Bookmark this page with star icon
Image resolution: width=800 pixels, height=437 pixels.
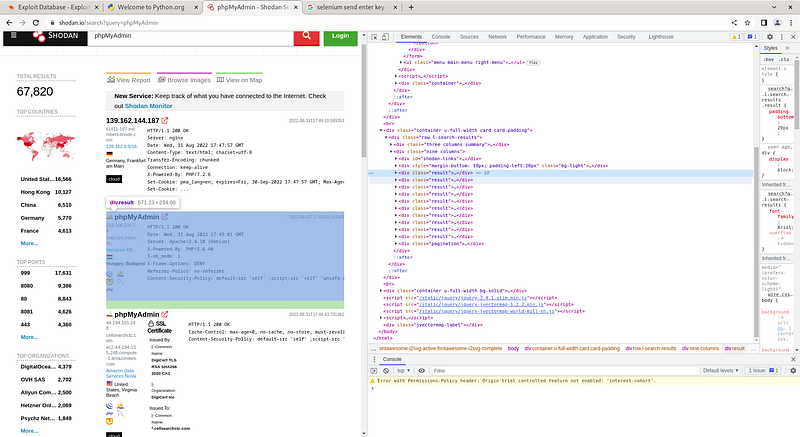[747, 22]
